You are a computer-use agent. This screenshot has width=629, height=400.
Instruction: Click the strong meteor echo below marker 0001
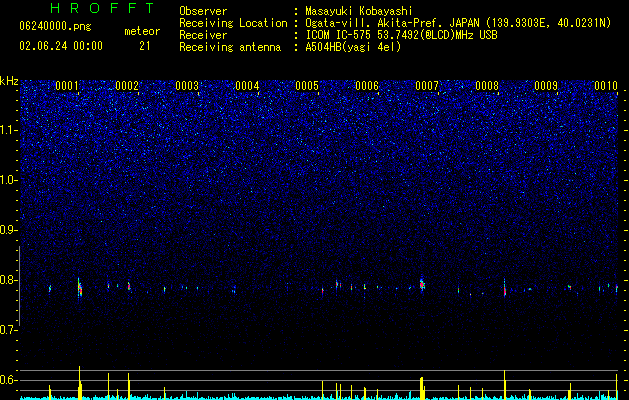tap(80, 288)
